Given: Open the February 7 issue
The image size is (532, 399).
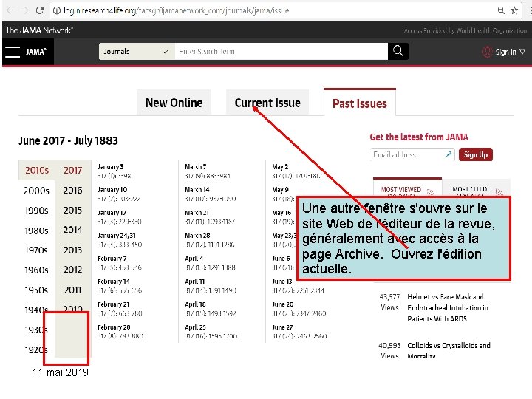Looking at the screenshot, I should 112,259.
